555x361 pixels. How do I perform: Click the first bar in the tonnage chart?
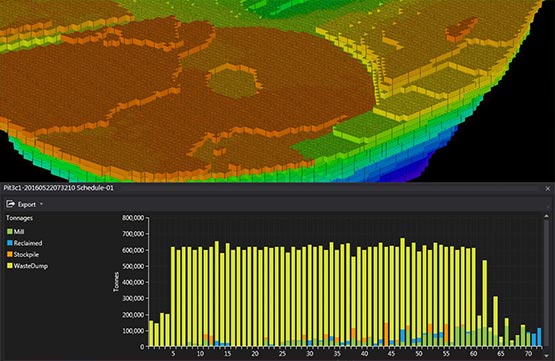coord(151,333)
